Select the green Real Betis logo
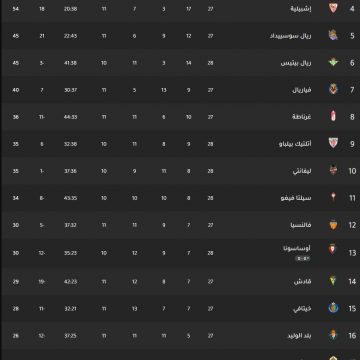 point(333,62)
